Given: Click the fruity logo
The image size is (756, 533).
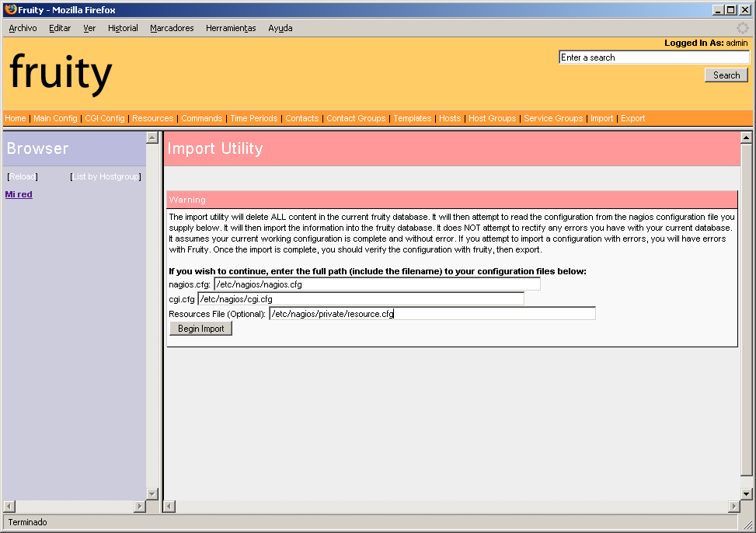Looking at the screenshot, I should 61,73.
